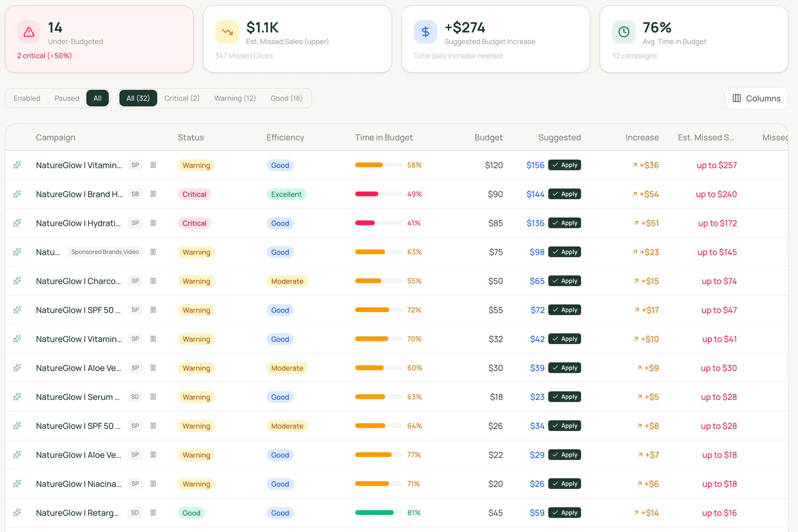Open the Columns selector

tap(756, 98)
